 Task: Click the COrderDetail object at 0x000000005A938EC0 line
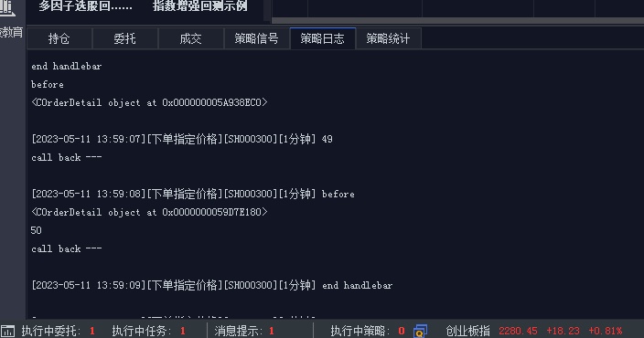[149, 102]
